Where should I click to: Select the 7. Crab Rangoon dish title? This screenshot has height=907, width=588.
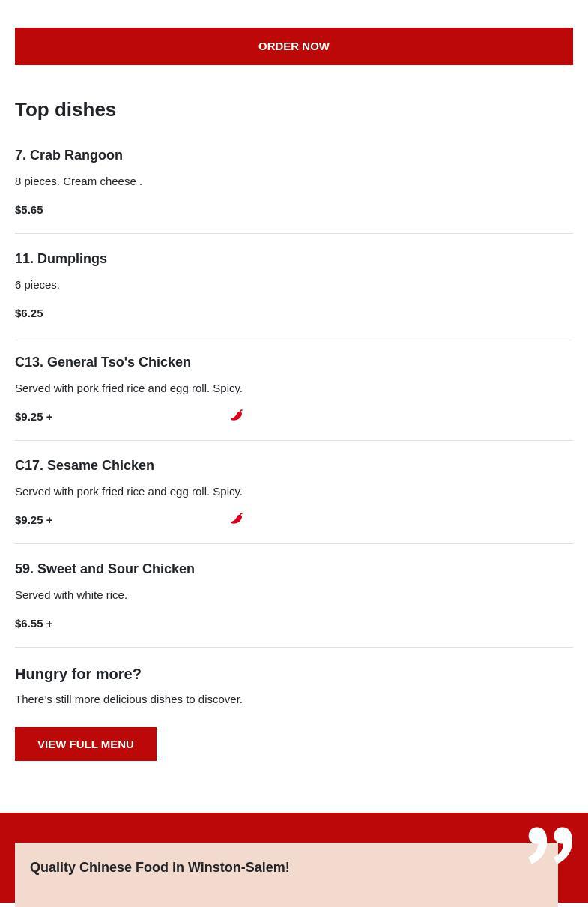pos(69,155)
